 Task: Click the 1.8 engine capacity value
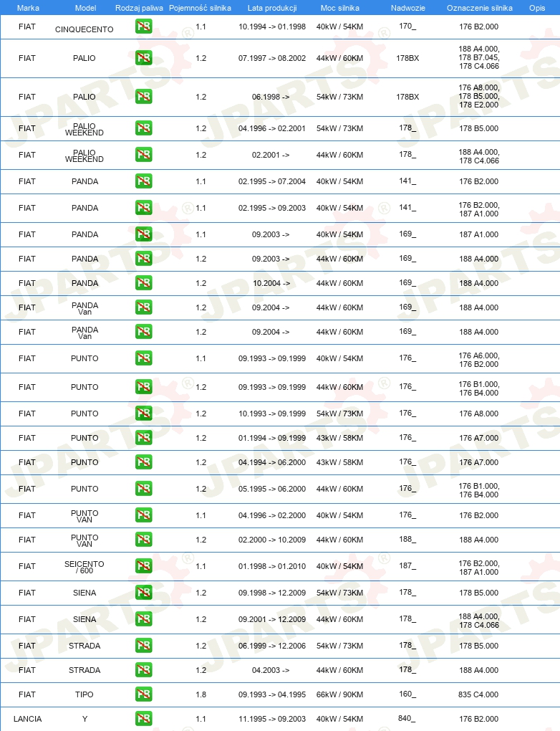201,694
